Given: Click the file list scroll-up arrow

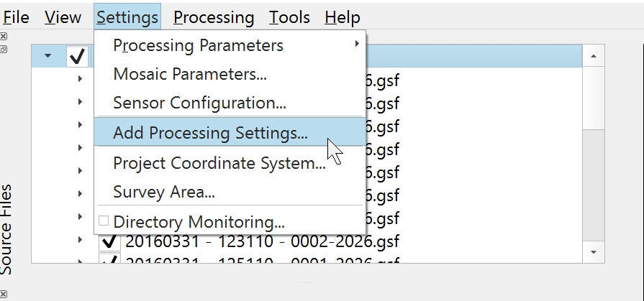Looking at the screenshot, I should tap(593, 55).
